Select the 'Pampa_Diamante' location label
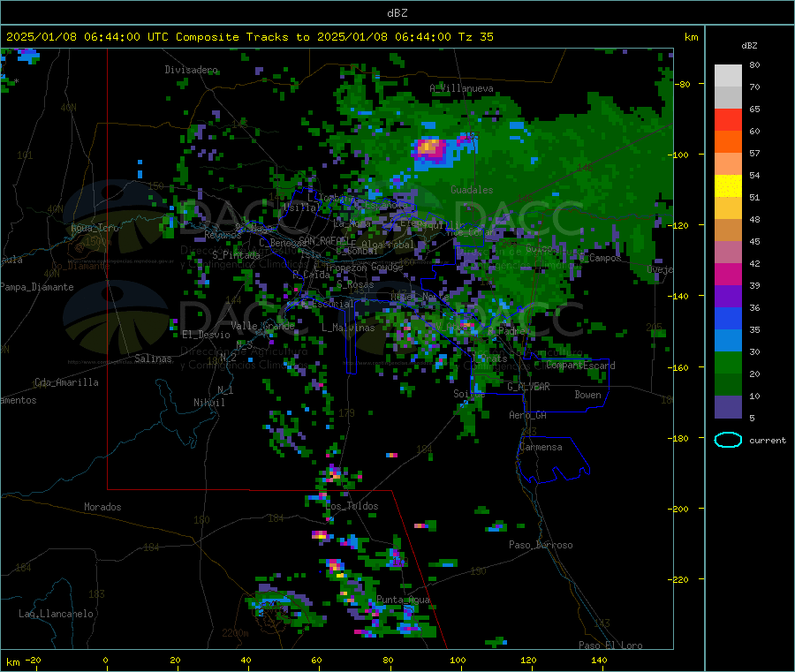 37,287
